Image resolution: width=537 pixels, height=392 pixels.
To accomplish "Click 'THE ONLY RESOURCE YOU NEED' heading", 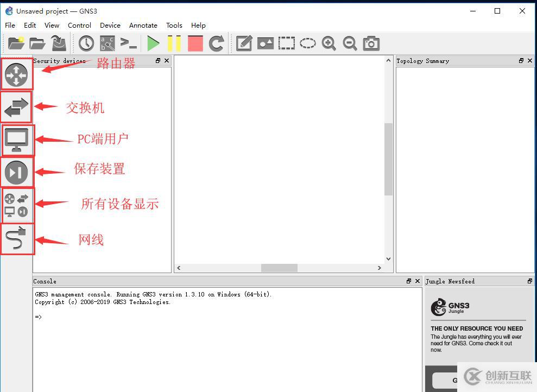I will 477,328.
